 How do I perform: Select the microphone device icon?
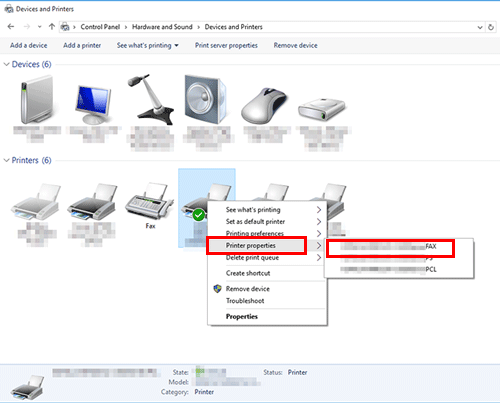(151, 99)
